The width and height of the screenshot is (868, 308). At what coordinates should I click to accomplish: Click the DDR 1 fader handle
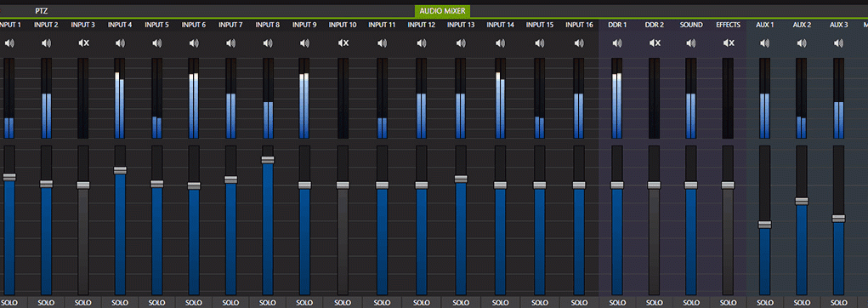point(617,185)
